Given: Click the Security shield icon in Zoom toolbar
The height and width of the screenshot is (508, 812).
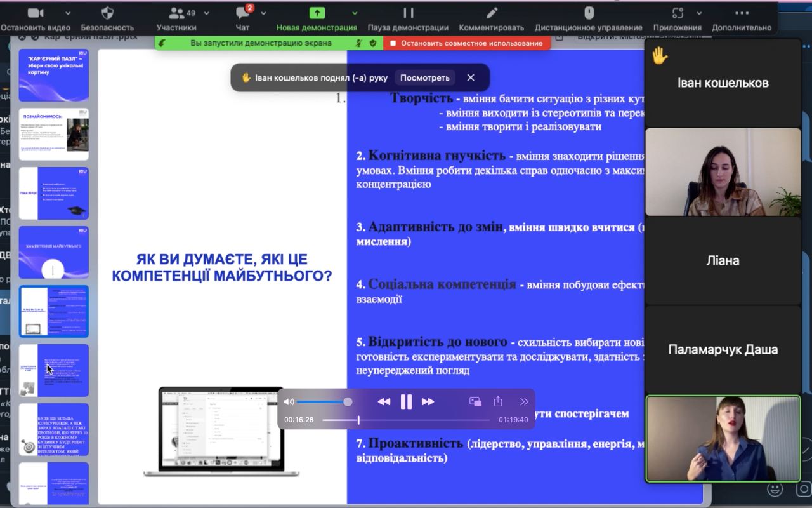Looking at the screenshot, I should 107,13.
